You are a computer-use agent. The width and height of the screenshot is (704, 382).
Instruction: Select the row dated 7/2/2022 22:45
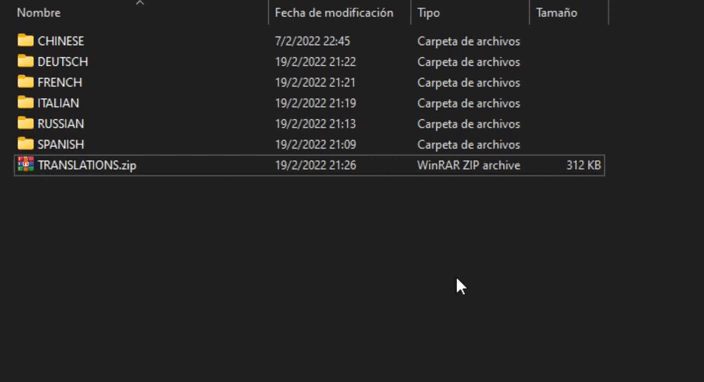coord(309,41)
